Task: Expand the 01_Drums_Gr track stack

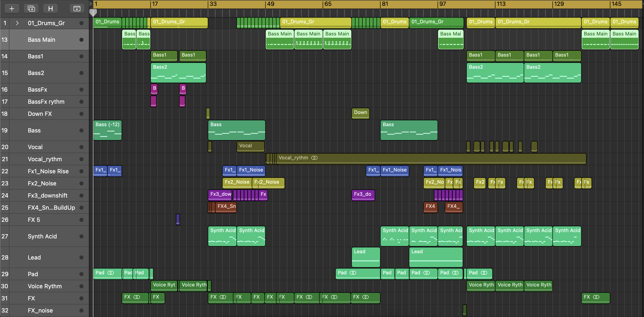Action: pyautogui.click(x=17, y=23)
